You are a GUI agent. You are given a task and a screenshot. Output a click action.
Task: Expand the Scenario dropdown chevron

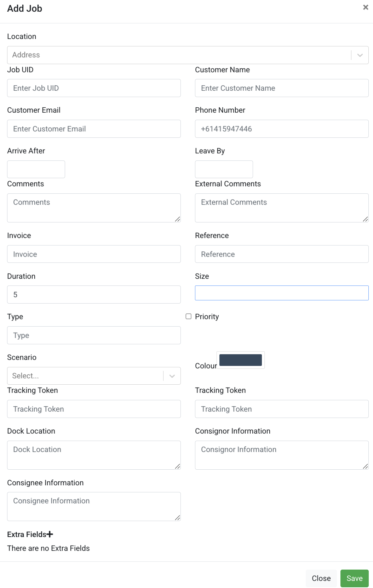click(172, 375)
